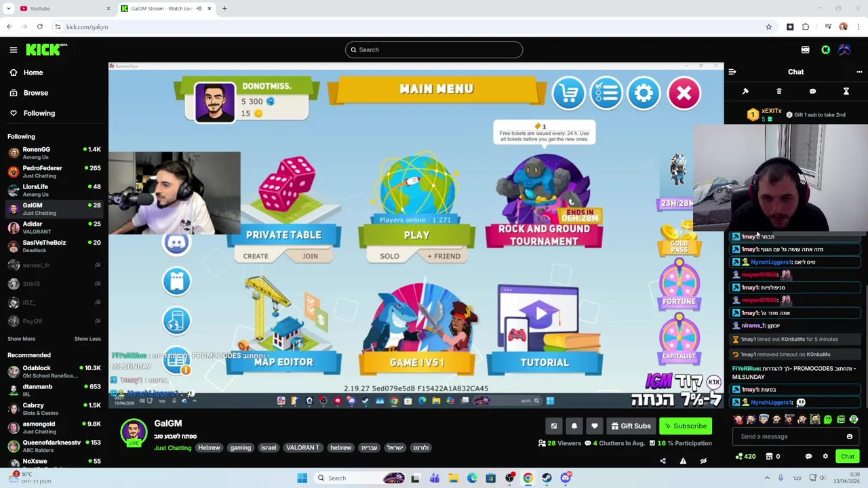Click the Hebrew stream tag
Image resolution: width=868 pixels, height=488 pixels.
click(209, 448)
